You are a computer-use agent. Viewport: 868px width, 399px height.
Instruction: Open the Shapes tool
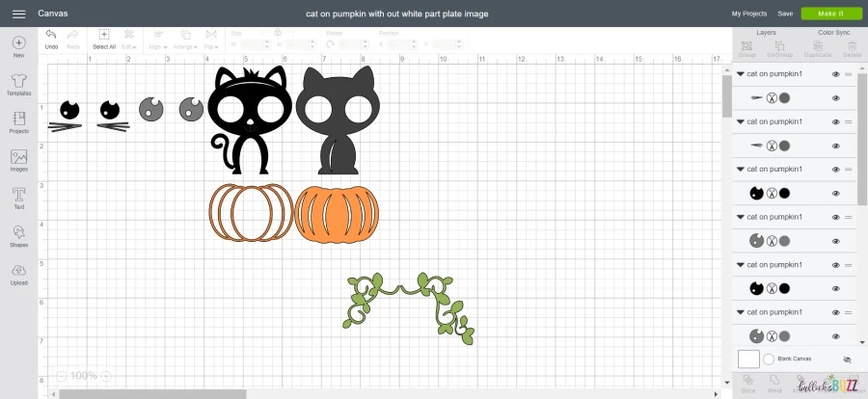pos(19,232)
